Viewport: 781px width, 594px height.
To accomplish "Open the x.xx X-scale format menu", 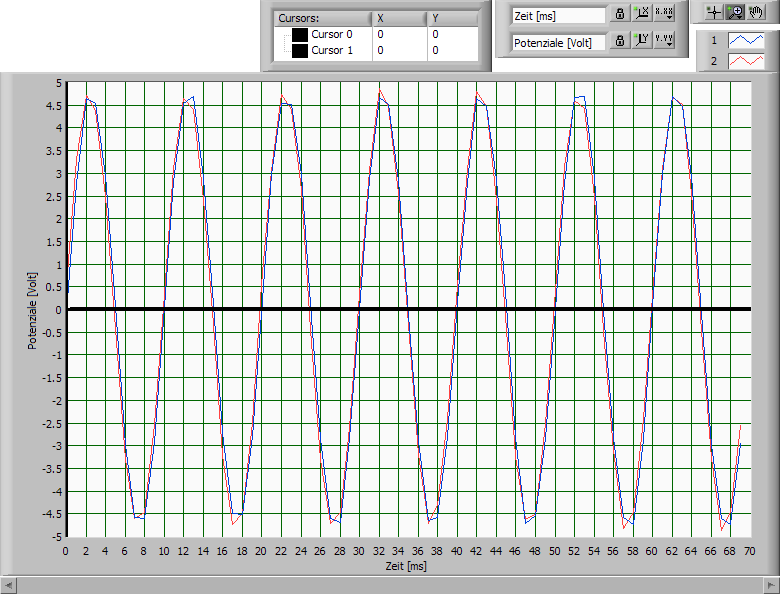I will [664, 13].
